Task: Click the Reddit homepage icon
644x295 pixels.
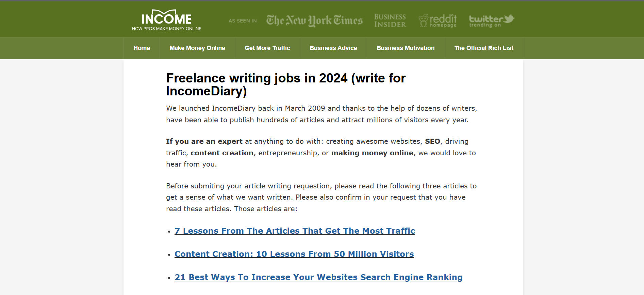Action: click(x=438, y=20)
